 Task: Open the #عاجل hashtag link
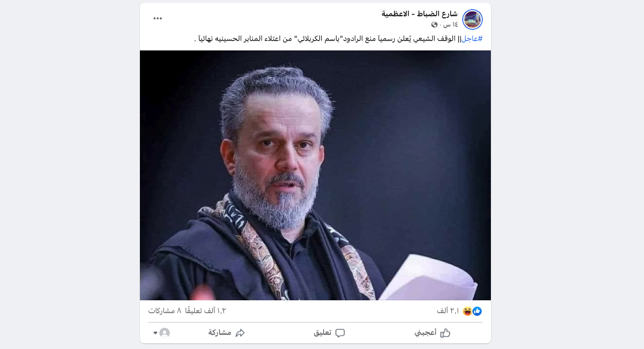click(x=472, y=38)
